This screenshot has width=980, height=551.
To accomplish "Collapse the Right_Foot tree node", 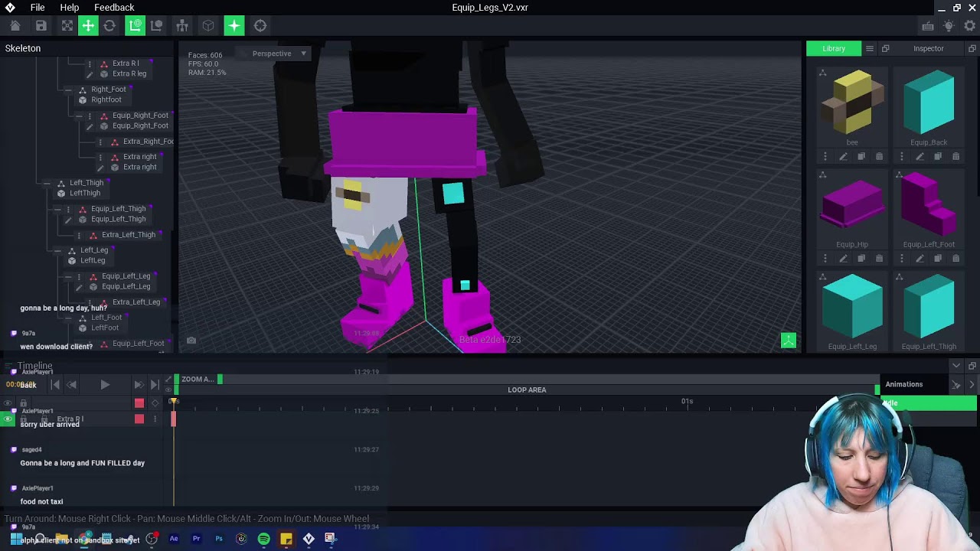I will (x=68, y=90).
